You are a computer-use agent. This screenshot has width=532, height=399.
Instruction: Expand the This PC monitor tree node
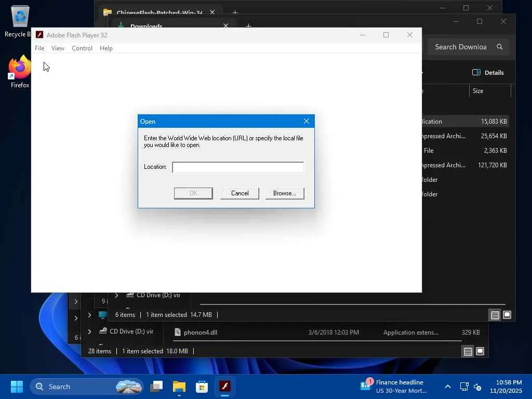pos(89,315)
